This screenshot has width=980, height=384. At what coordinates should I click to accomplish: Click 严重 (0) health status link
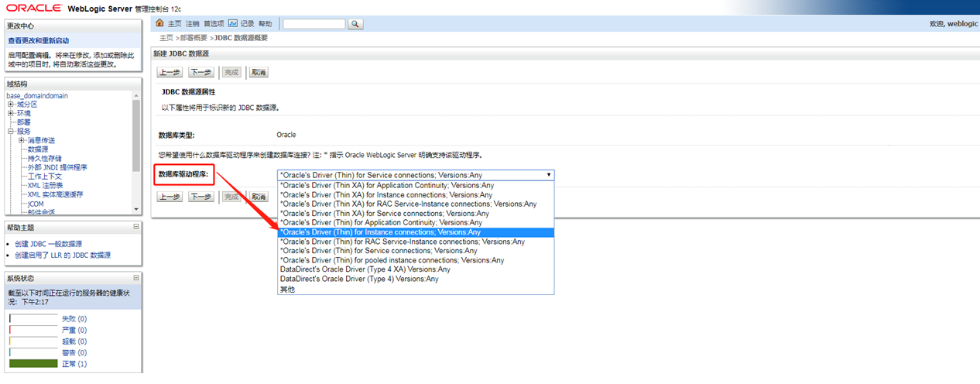[74, 331]
